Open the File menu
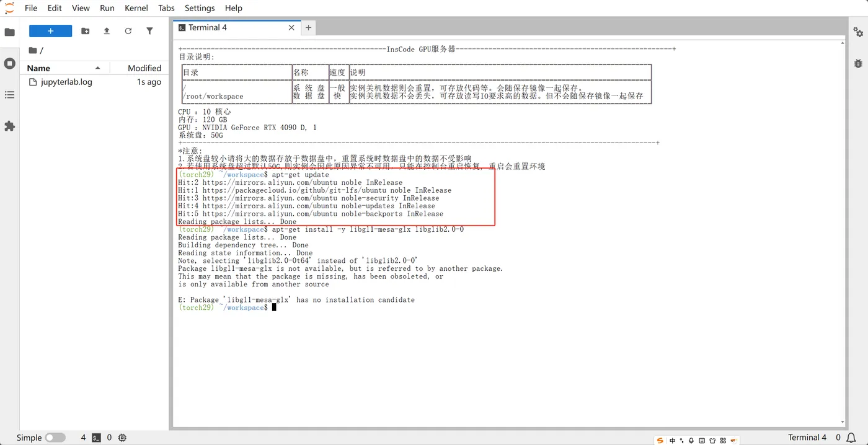Image resolution: width=868 pixels, height=445 pixels. point(31,8)
